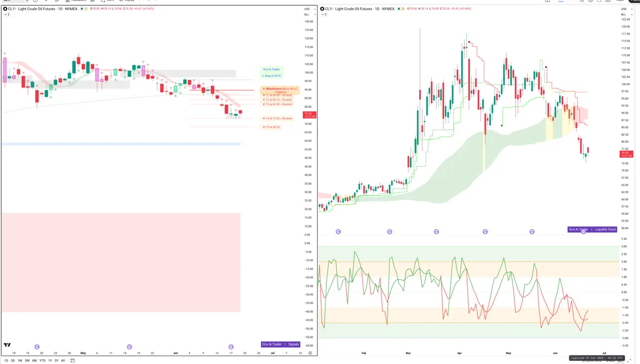Image resolution: width=640 pixels, height=364 pixels.
Task: Click the Ocs Ai Trader Signals badge
Action: 281,344
